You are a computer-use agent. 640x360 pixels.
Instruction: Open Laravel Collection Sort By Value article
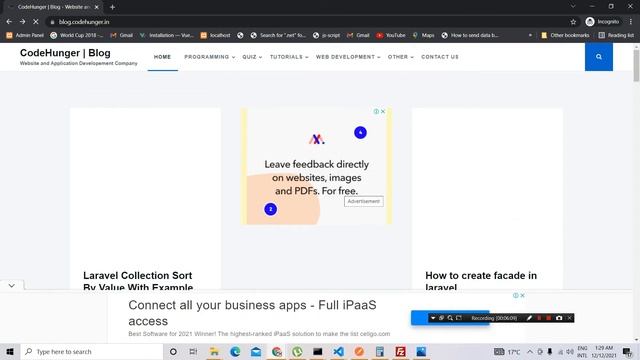point(138,281)
